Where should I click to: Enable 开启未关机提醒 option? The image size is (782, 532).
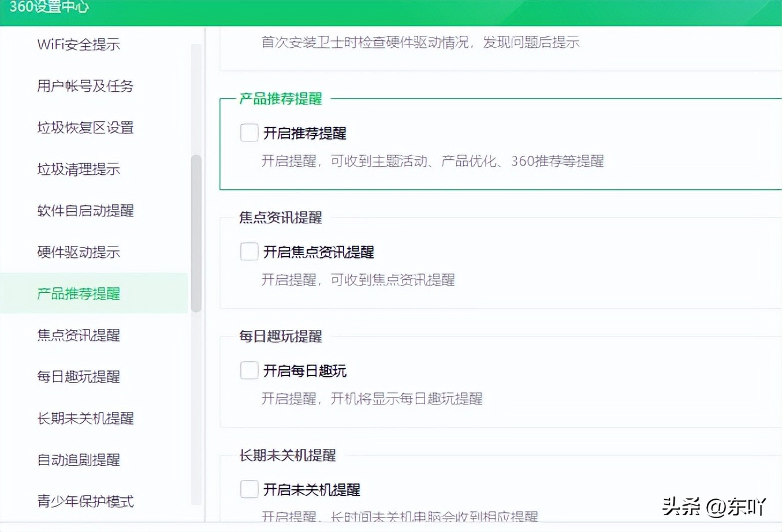pyautogui.click(x=248, y=489)
